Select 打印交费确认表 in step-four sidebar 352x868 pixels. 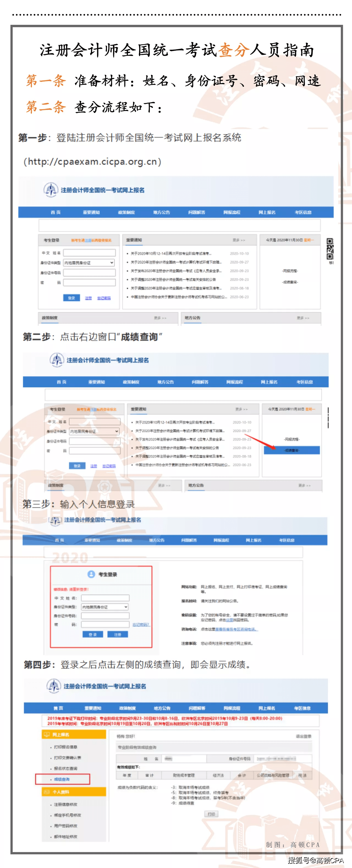pos(67,758)
